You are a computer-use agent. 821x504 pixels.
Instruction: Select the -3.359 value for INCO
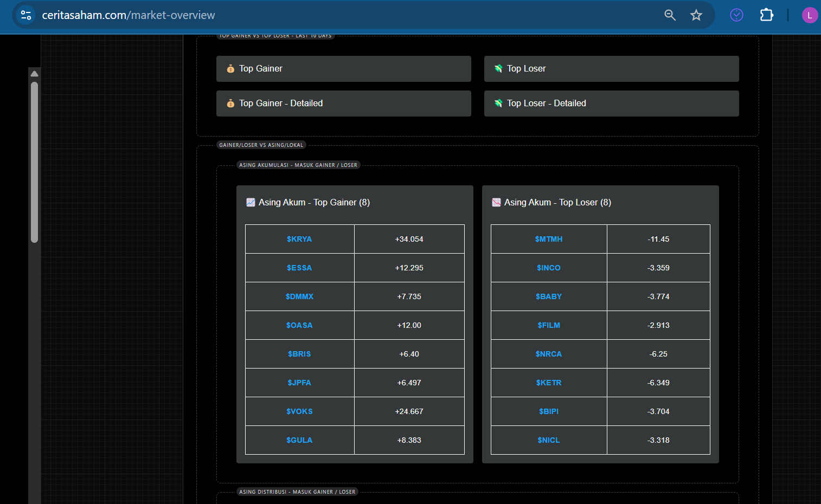tap(658, 268)
